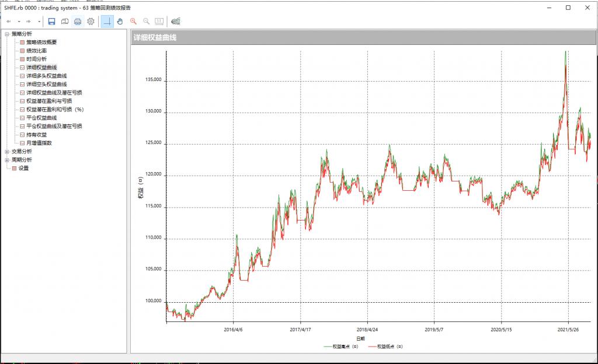Click the chart icon beside 月增值指数
The height and width of the screenshot is (364, 598).
[22, 143]
